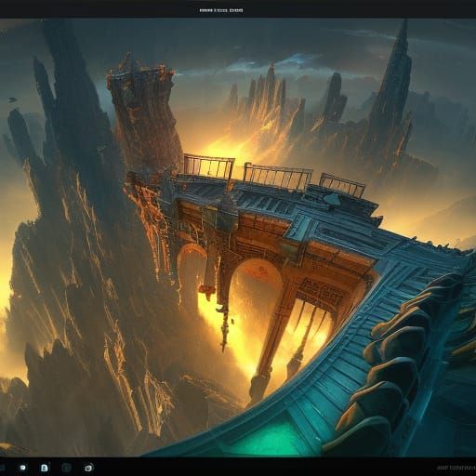Open the overlapping windows icon in the taskbar
The height and width of the screenshot is (476, 476).
click(89, 468)
